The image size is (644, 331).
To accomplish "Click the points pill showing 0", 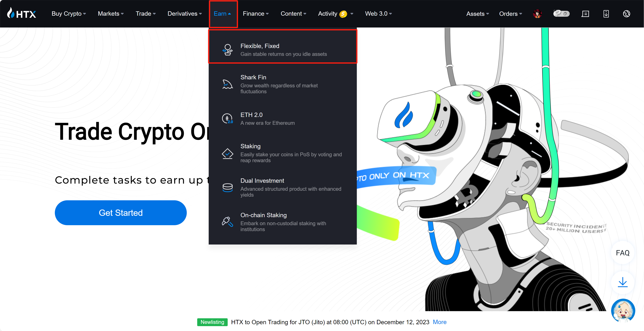I will [x=561, y=14].
